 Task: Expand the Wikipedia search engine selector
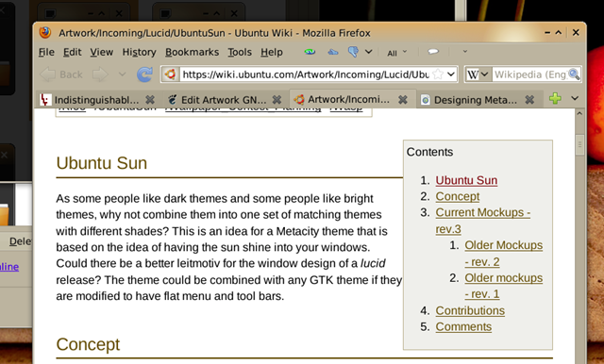(x=478, y=74)
